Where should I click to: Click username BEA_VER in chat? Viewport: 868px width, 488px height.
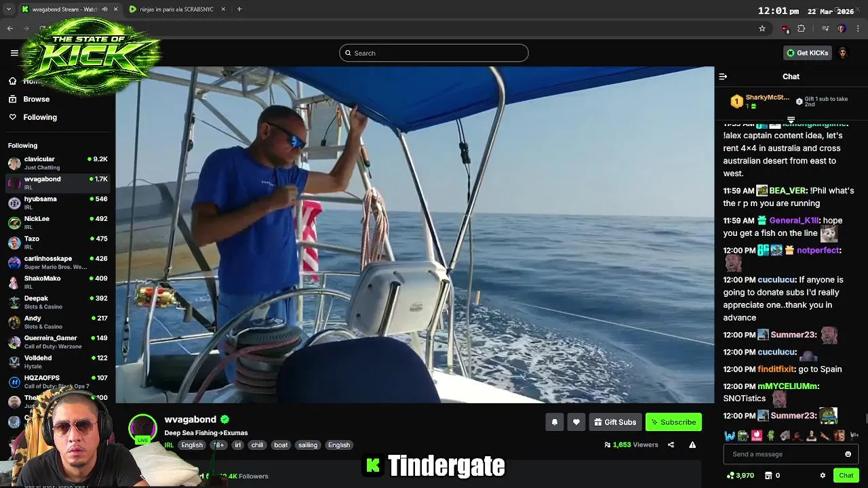[787, 190]
